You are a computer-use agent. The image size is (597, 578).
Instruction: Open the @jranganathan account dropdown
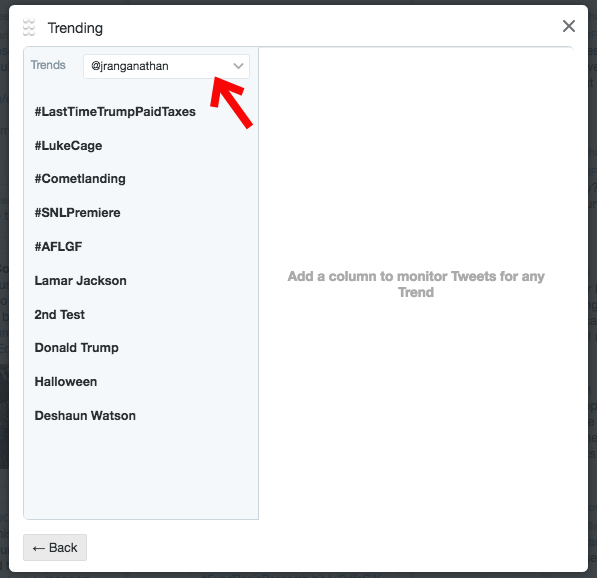point(166,67)
